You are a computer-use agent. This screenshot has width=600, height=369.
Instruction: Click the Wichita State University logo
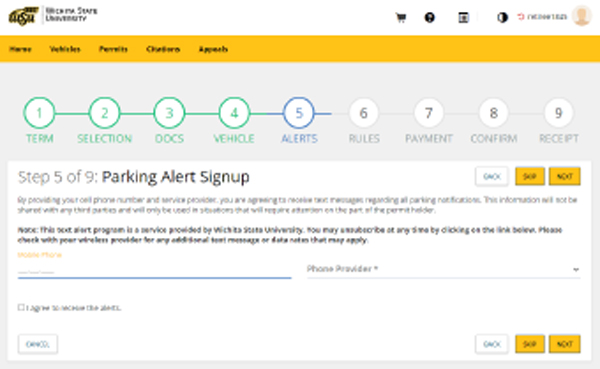(53, 16)
